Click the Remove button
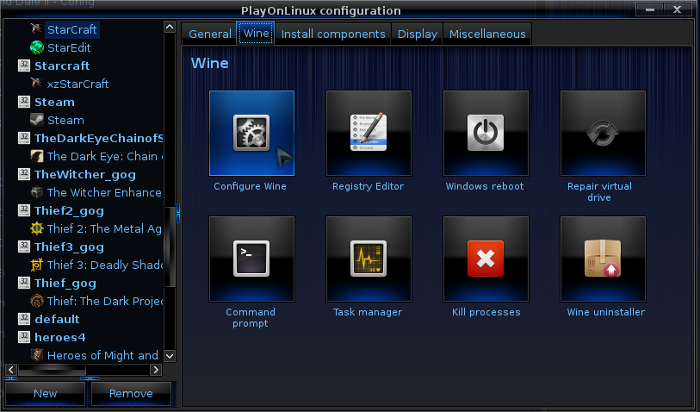Image resolution: width=700 pixels, height=412 pixels. click(x=131, y=393)
